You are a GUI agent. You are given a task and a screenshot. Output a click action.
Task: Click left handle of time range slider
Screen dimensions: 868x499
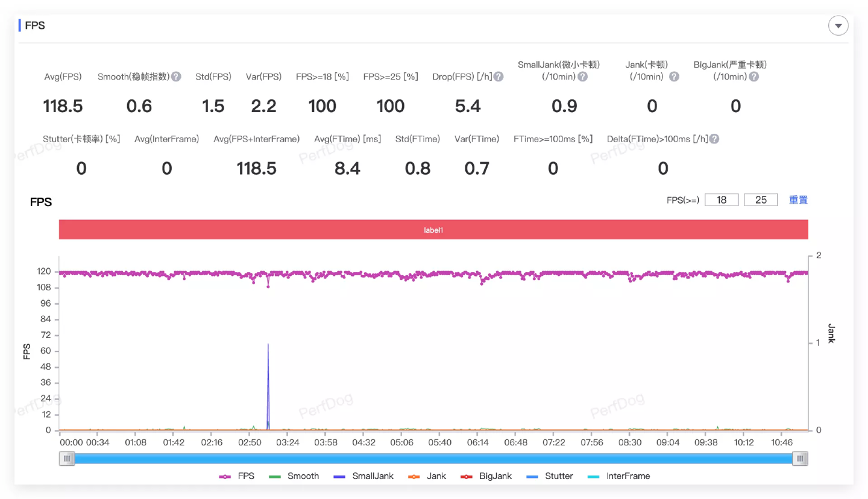click(x=67, y=459)
